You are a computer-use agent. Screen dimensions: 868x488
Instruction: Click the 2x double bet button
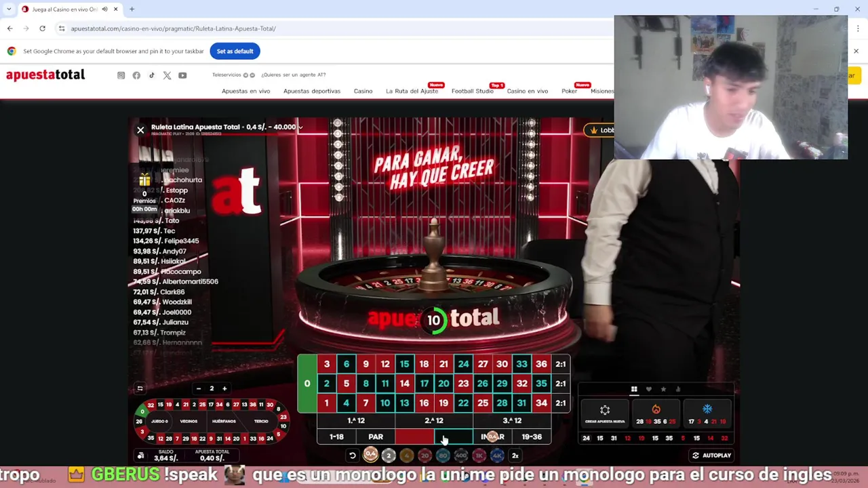click(515, 455)
